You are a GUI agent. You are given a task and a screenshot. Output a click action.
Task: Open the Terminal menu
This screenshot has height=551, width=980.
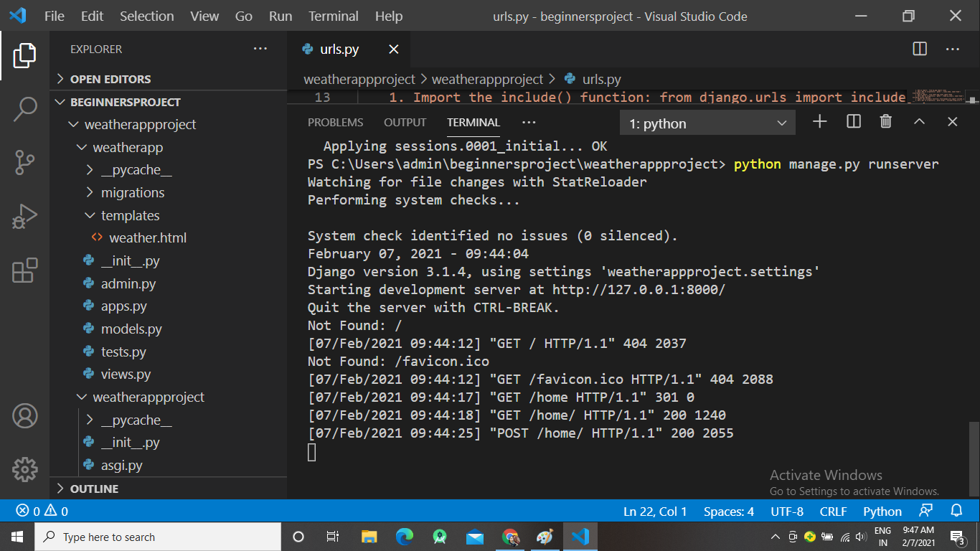pyautogui.click(x=333, y=16)
